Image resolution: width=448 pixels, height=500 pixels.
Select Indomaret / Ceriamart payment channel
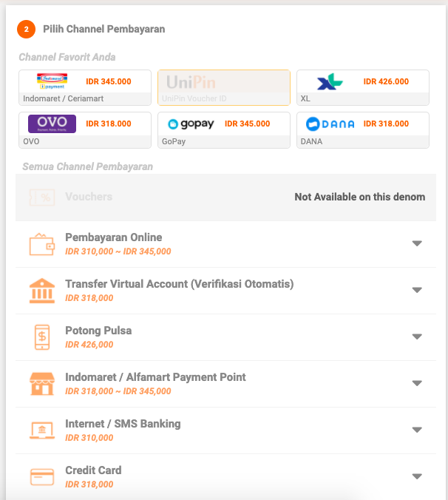(85, 88)
